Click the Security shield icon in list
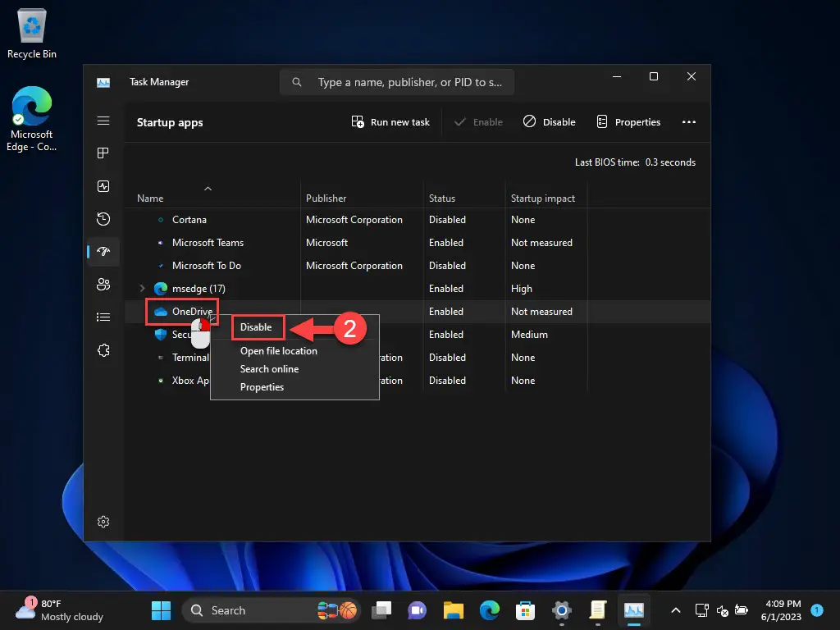 (x=161, y=335)
